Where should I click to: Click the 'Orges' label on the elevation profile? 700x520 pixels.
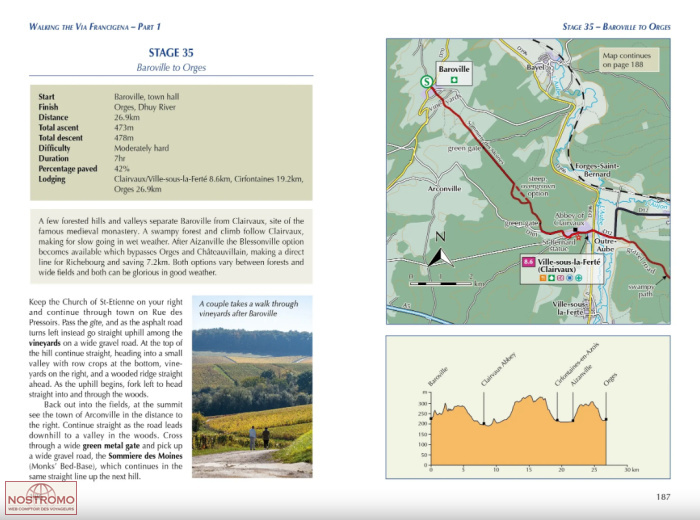[x=610, y=379]
